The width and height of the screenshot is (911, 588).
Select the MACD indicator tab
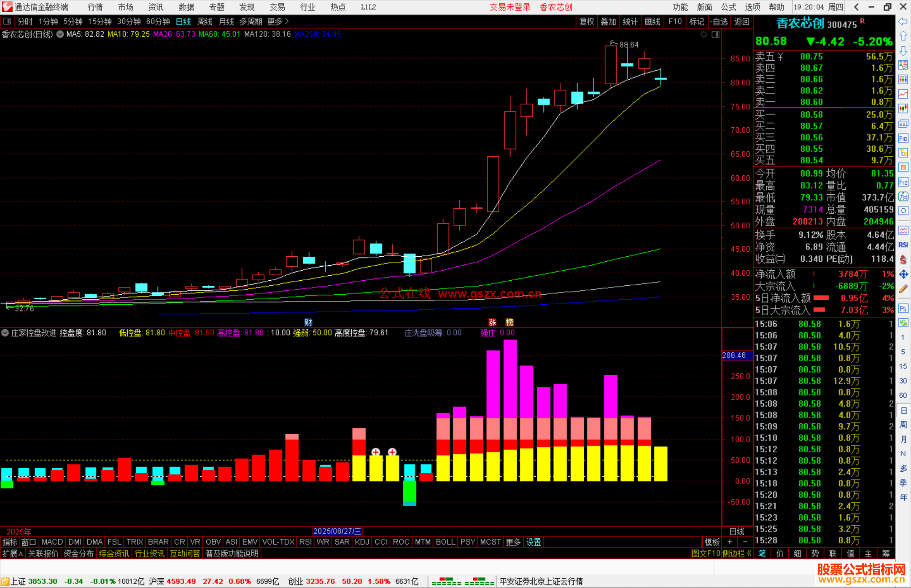[x=52, y=542]
